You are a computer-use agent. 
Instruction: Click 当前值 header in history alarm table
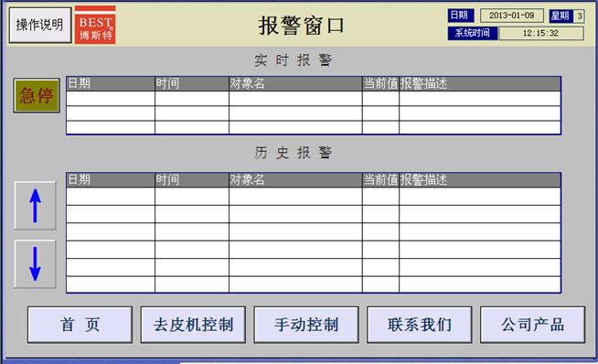pos(380,179)
